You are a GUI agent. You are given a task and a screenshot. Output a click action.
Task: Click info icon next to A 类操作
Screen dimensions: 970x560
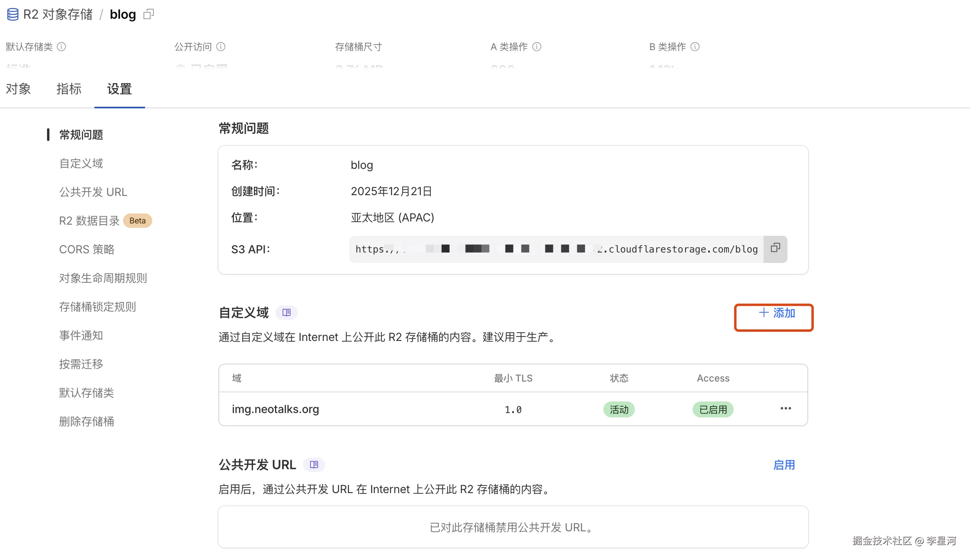pyautogui.click(x=537, y=47)
